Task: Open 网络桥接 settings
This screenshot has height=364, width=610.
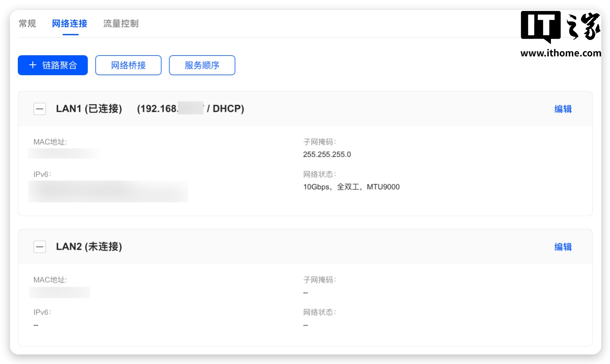Action: pyautogui.click(x=128, y=65)
